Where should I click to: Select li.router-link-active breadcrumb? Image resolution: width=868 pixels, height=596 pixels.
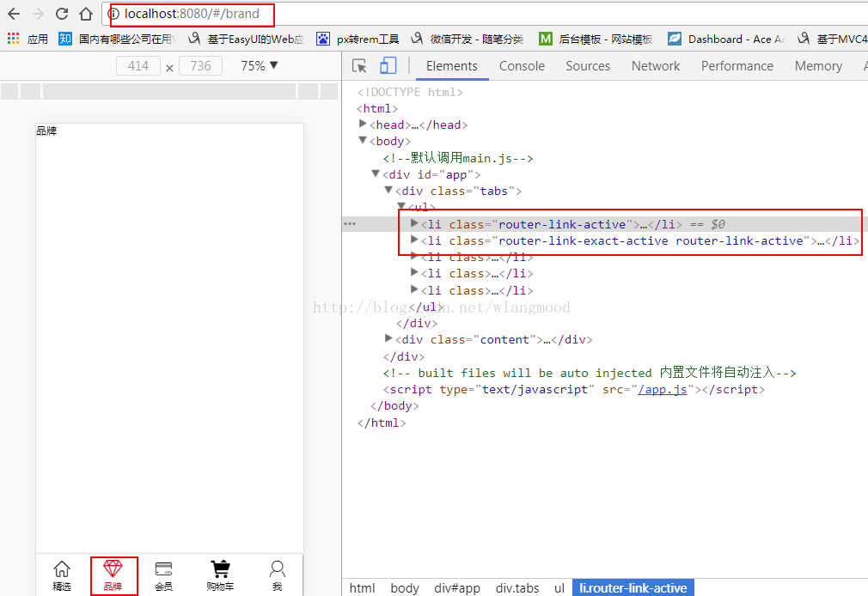[x=633, y=588]
